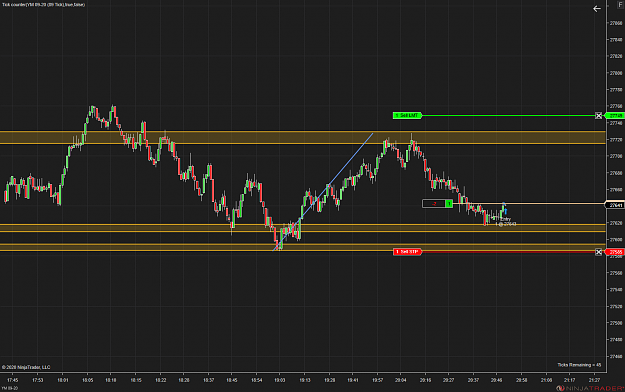The width and height of the screenshot is (625, 392).
Task: Click the green position quantity box showing 1
Action: 449,204
